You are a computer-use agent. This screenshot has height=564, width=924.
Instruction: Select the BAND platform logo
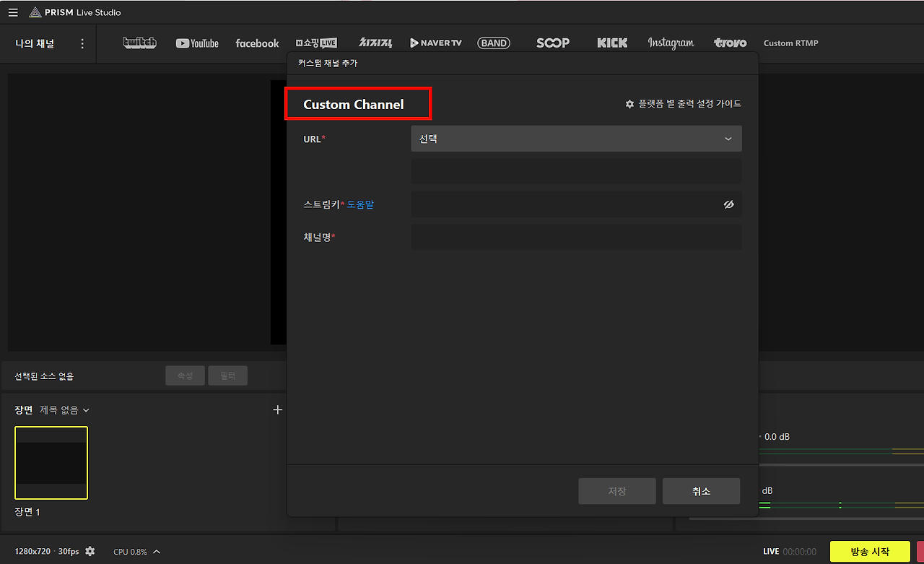494,43
